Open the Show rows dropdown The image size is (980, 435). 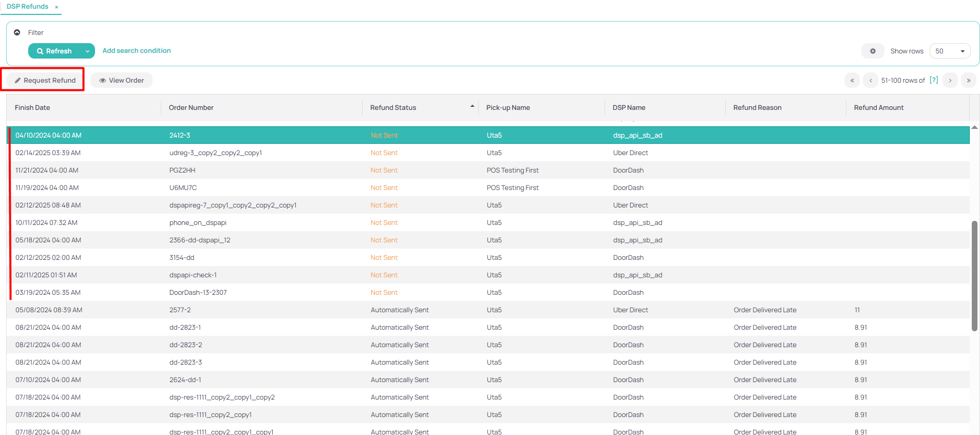[x=950, y=51]
